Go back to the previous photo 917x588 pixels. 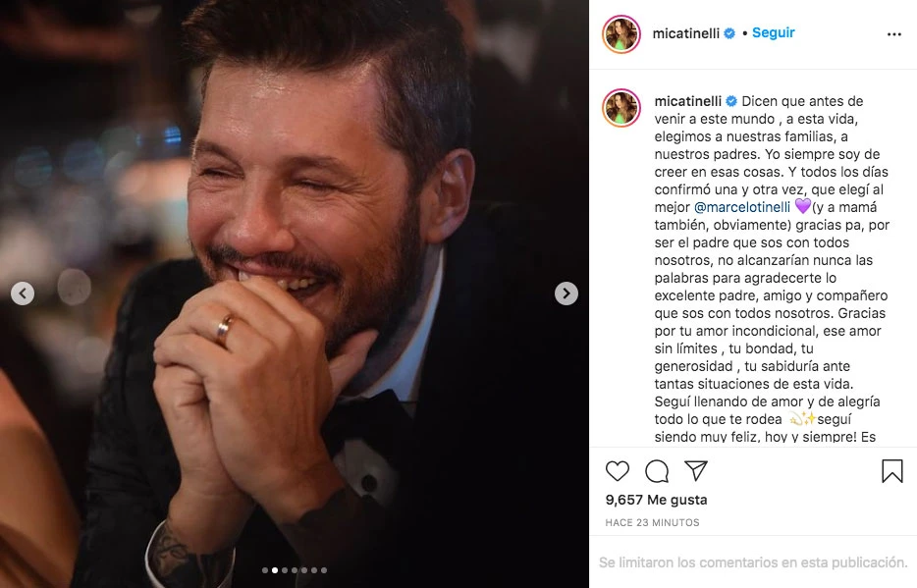(x=23, y=293)
